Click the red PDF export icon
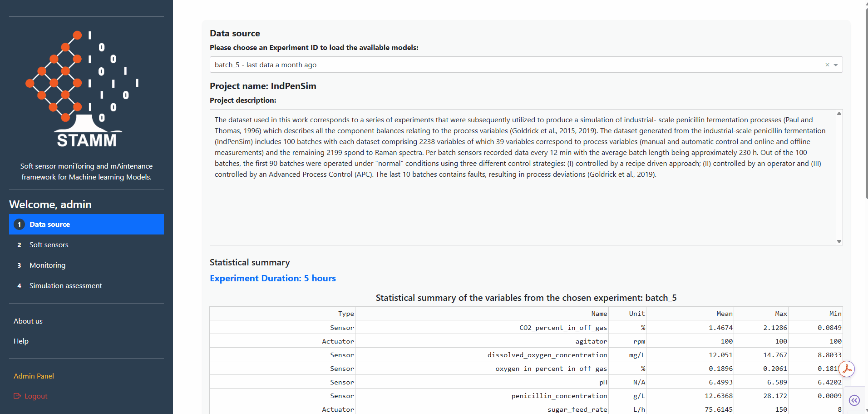868x414 pixels. (847, 369)
